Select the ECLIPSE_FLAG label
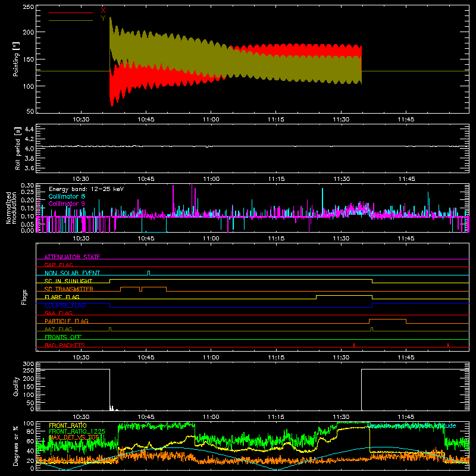Screen dimensions: 476x476 click(x=65, y=305)
